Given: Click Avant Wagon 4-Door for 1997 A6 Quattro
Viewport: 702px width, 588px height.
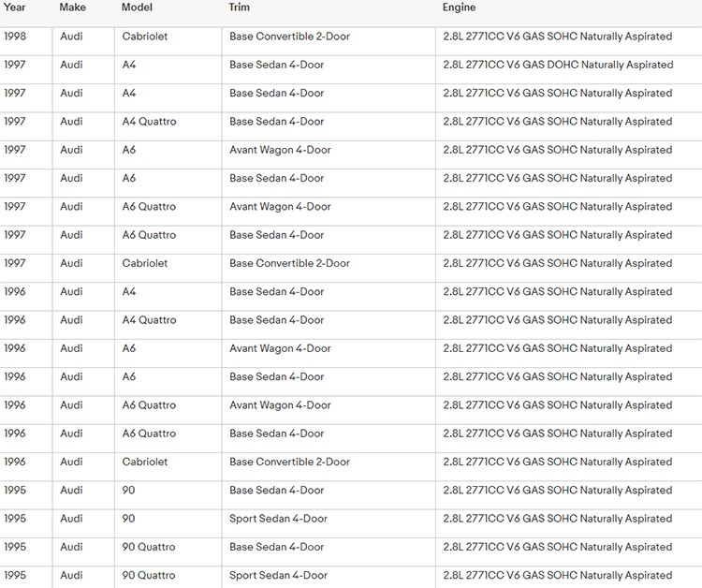Looking at the screenshot, I should (280, 206).
